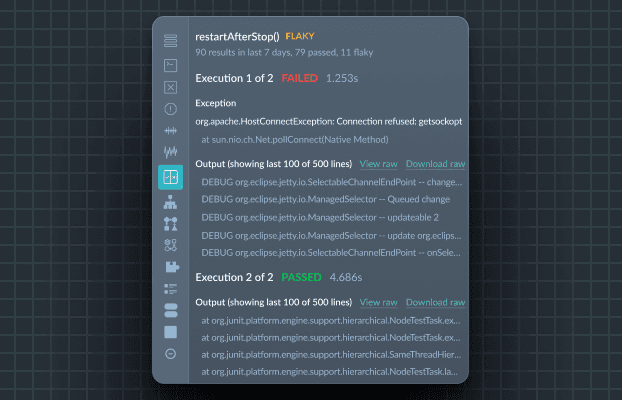Click Download raw for Execution 1 output

(435, 163)
